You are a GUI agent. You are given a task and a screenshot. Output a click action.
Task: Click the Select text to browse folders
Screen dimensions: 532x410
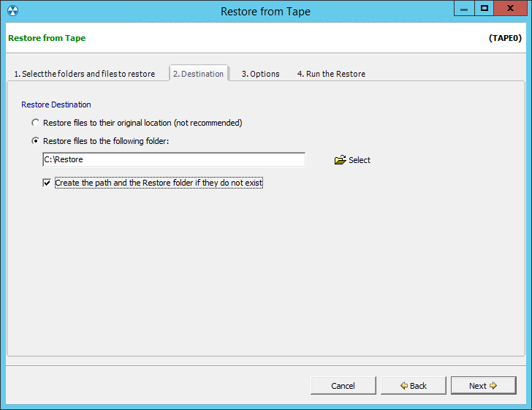(x=360, y=160)
